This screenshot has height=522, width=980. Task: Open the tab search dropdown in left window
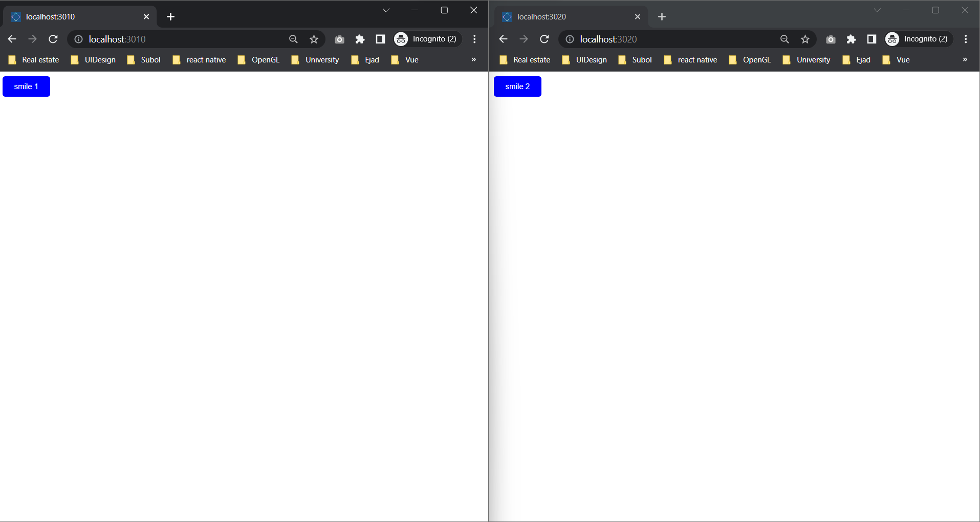pos(386,10)
